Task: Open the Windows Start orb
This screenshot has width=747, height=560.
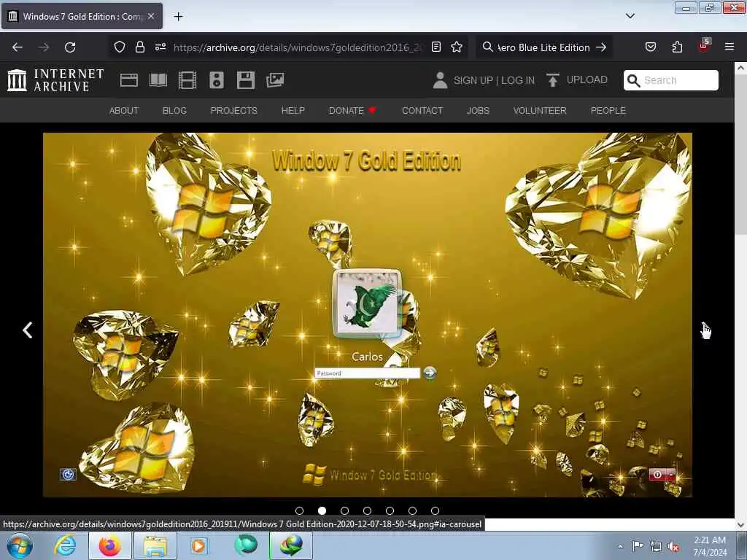Action: click(20, 545)
